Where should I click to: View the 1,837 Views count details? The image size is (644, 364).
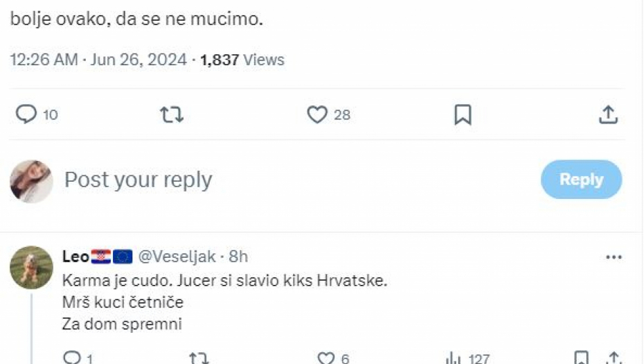[x=242, y=60]
